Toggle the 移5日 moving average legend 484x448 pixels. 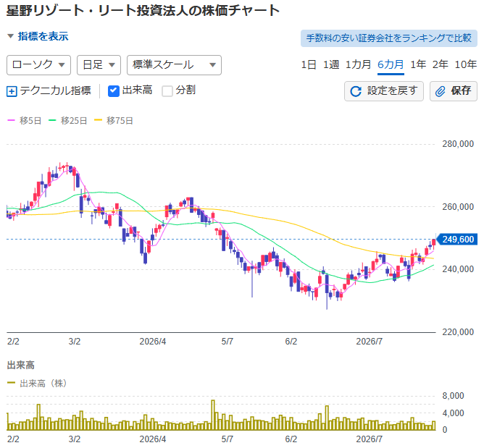tap(25, 121)
